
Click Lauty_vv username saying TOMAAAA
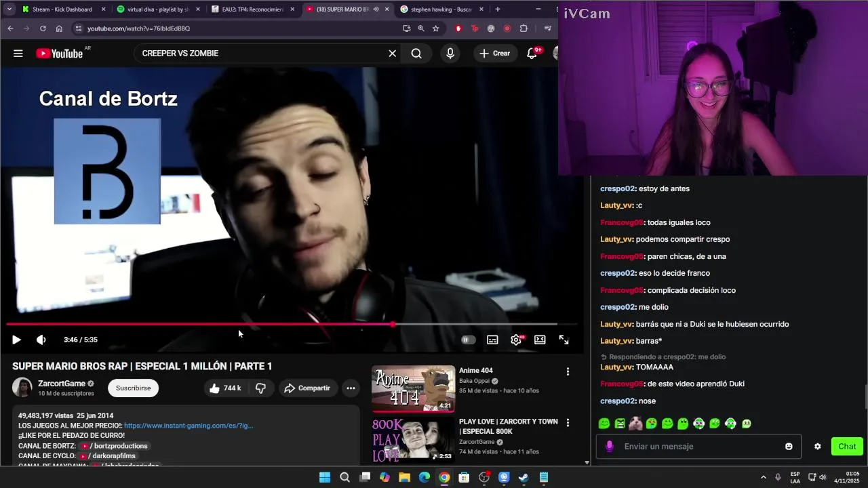click(x=616, y=367)
